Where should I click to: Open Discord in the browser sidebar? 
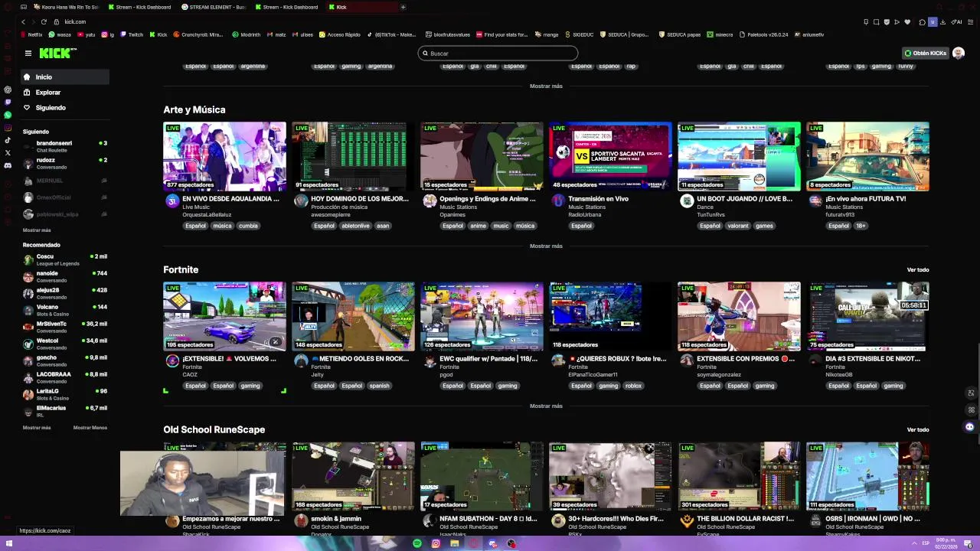click(8, 165)
